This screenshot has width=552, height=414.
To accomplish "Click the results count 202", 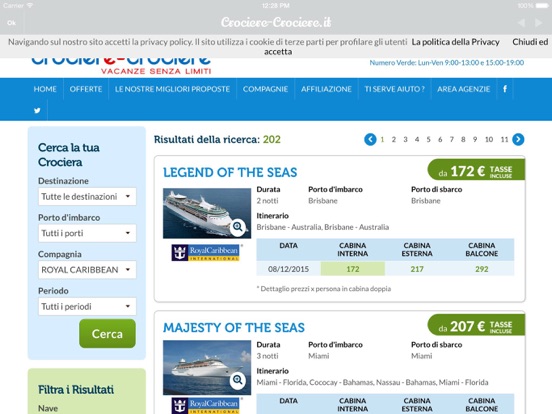I will tap(272, 139).
